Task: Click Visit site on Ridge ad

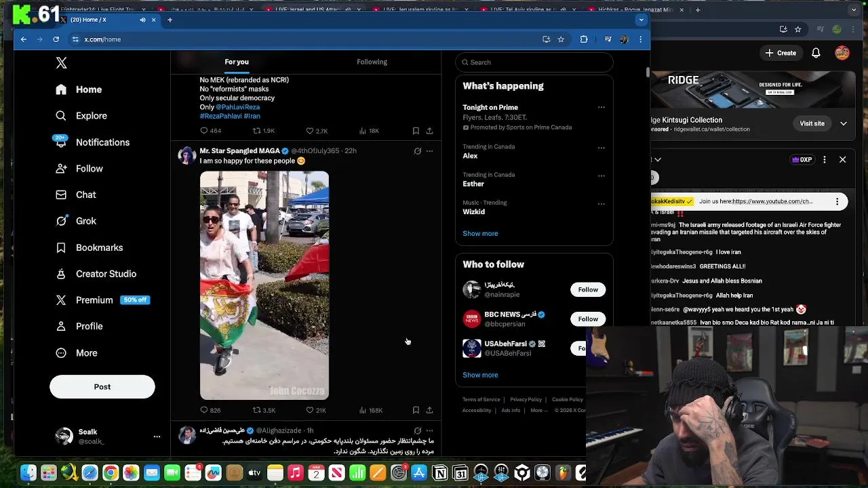Action: pyautogui.click(x=812, y=123)
